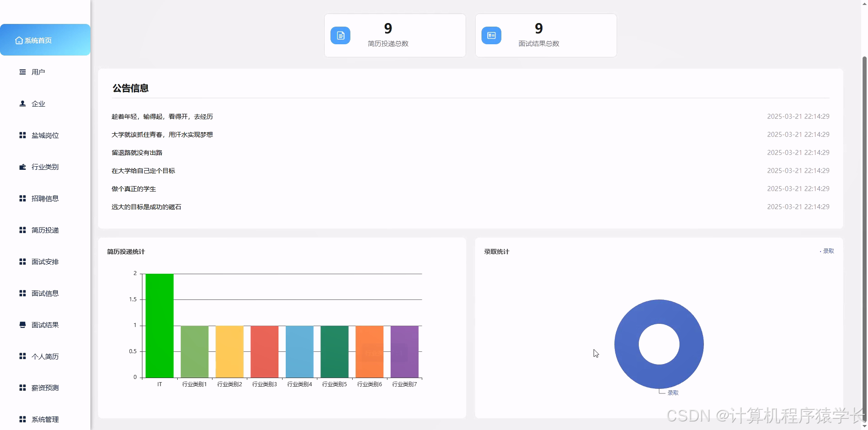Click the 面试结果总数 stat card label
The width and height of the screenshot is (868, 430).
(539, 44)
